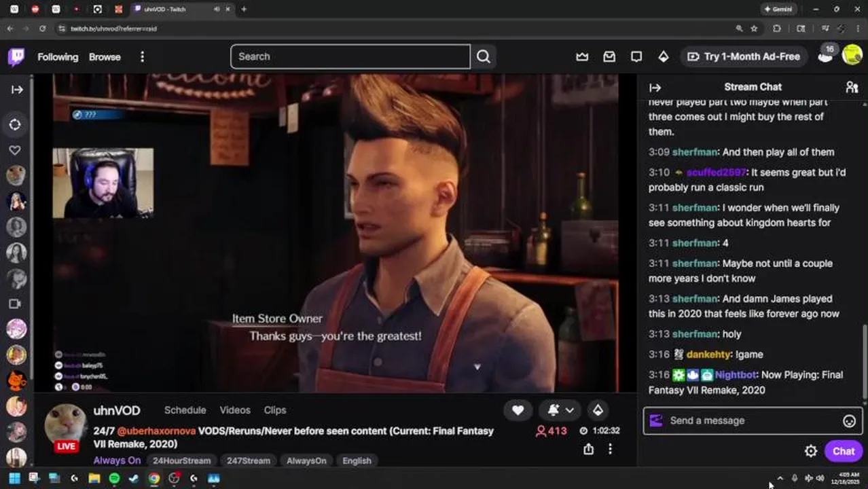Screen dimensions: 868x489
Task: Open File Explorer from taskbar
Action: [94, 478]
